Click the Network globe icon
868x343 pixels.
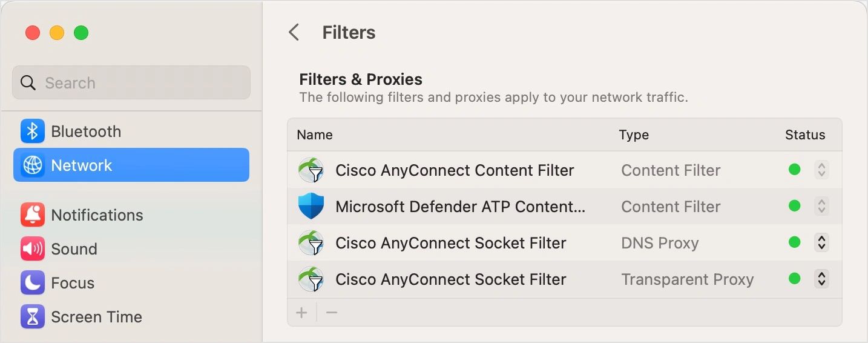[x=33, y=165]
